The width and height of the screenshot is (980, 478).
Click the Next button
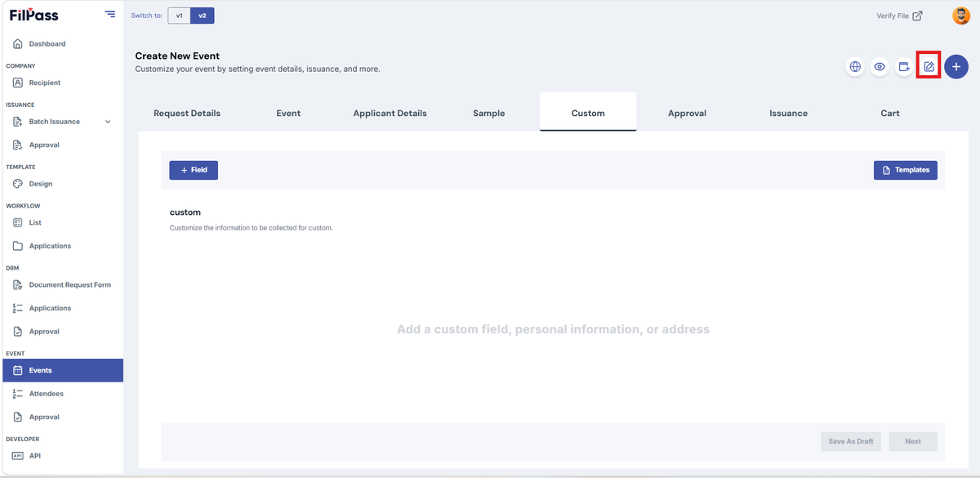[913, 441]
